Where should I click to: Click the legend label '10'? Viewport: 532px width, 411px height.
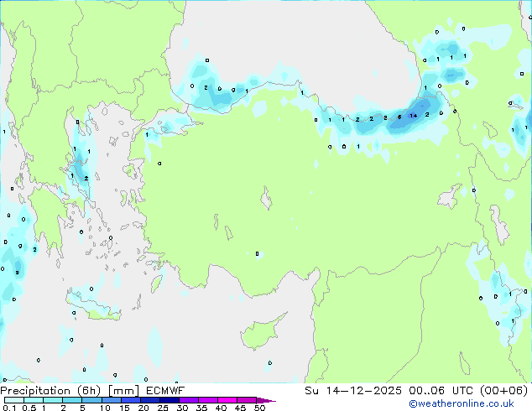pyautogui.click(x=105, y=408)
